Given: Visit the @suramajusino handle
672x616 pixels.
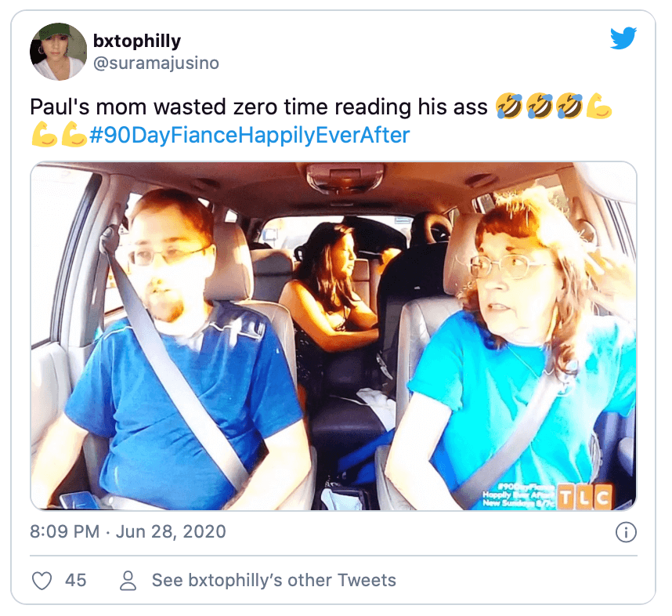Looking at the screenshot, I should point(156,63).
